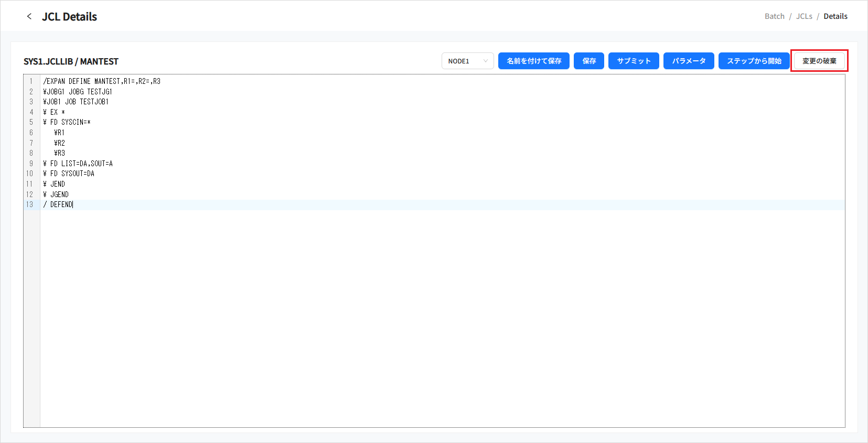Image resolution: width=868 pixels, height=443 pixels.
Task: Click the SYS1.JCLLIB / MANTEST title
Action: click(71, 61)
